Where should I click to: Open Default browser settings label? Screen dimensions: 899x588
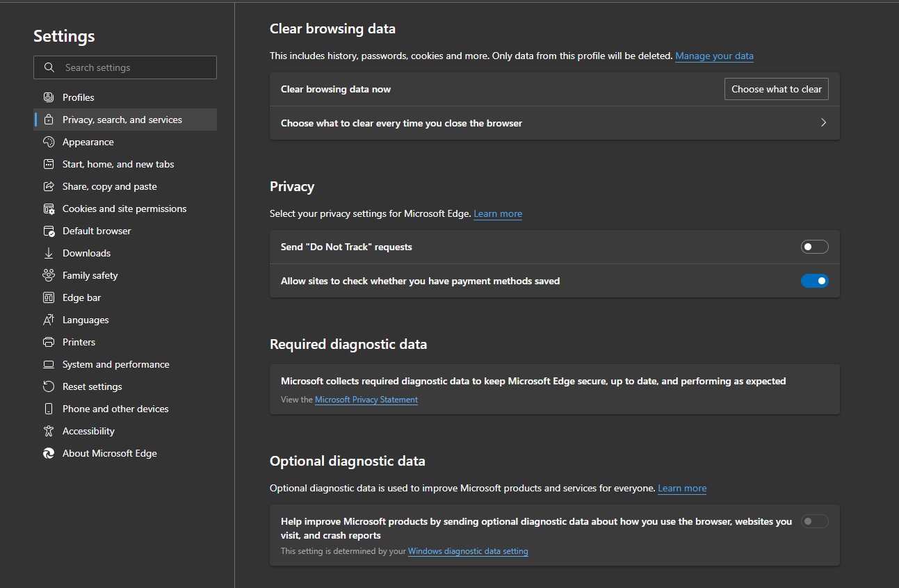[97, 231]
